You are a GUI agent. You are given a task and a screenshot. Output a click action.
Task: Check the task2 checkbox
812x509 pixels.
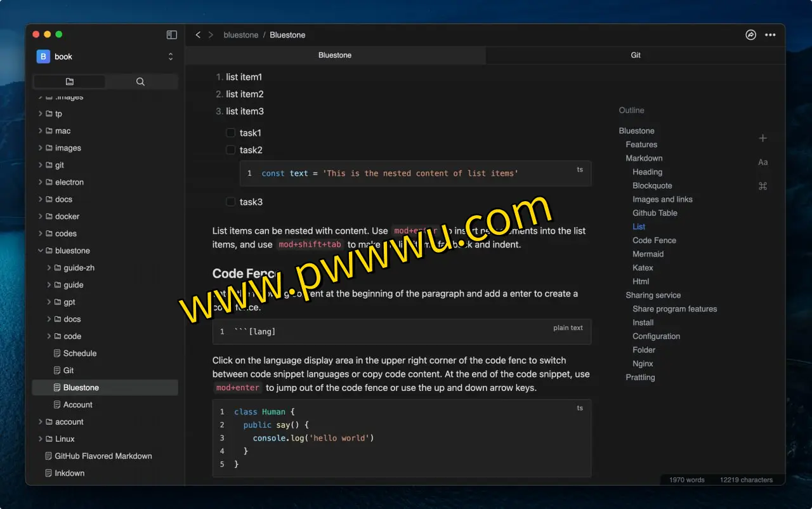coord(231,150)
